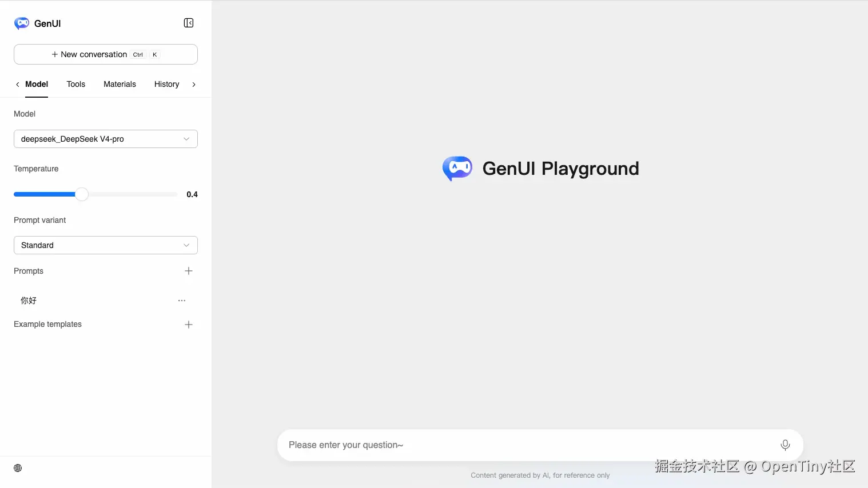Click the GenUI logo in sidebar
This screenshot has width=868, height=488.
coord(22,23)
